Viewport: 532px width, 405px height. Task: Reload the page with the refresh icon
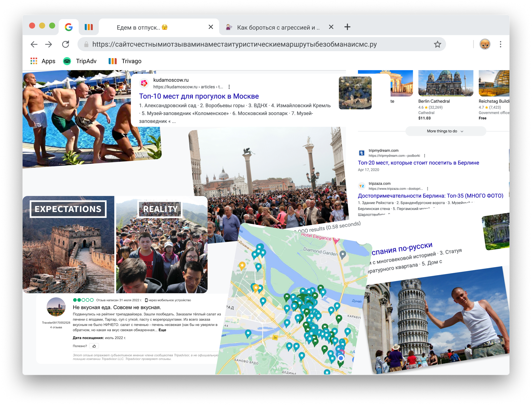(66, 44)
